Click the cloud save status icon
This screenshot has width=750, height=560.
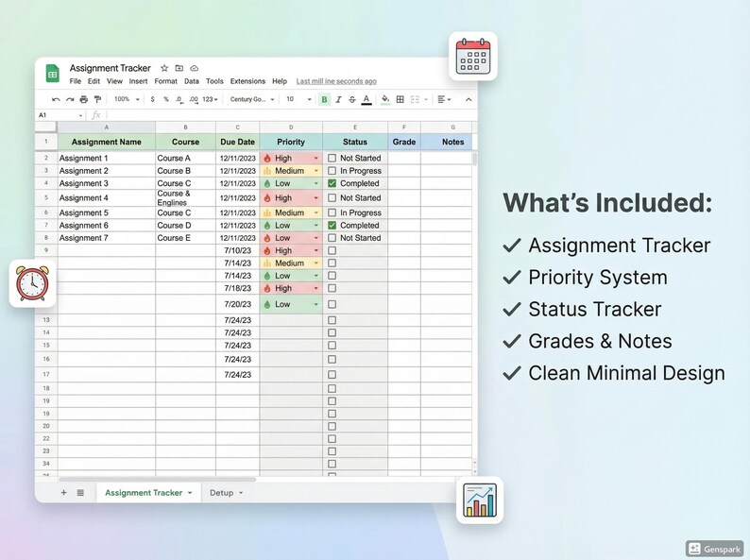pyautogui.click(x=195, y=68)
